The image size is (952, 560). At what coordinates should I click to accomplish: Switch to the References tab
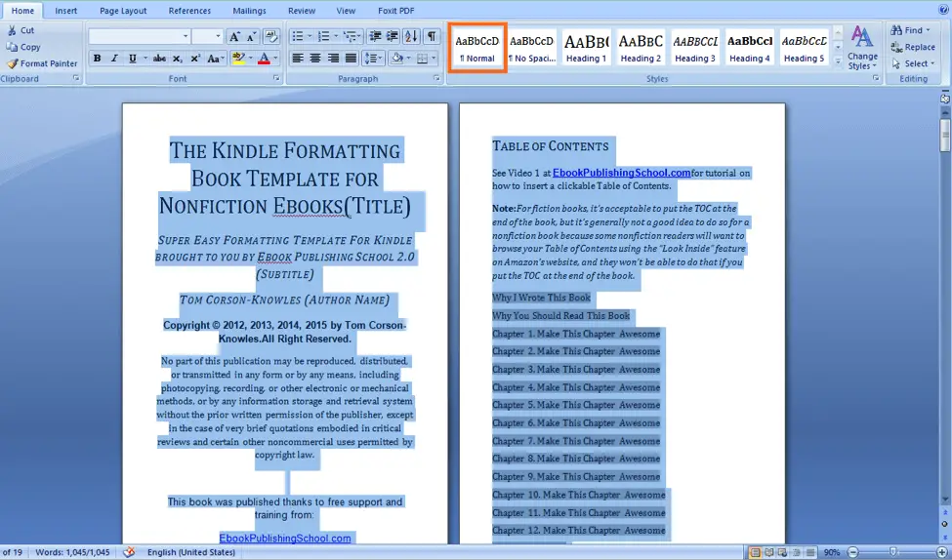coord(189,11)
